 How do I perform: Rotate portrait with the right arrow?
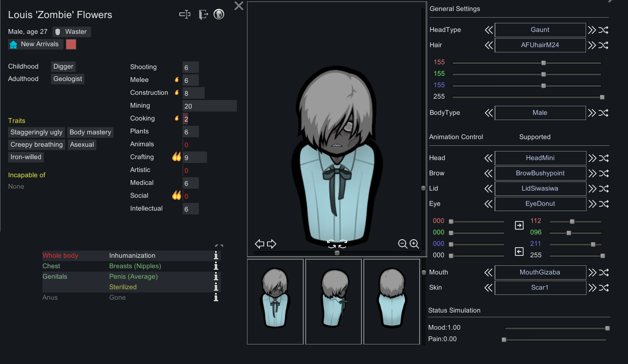pos(271,244)
